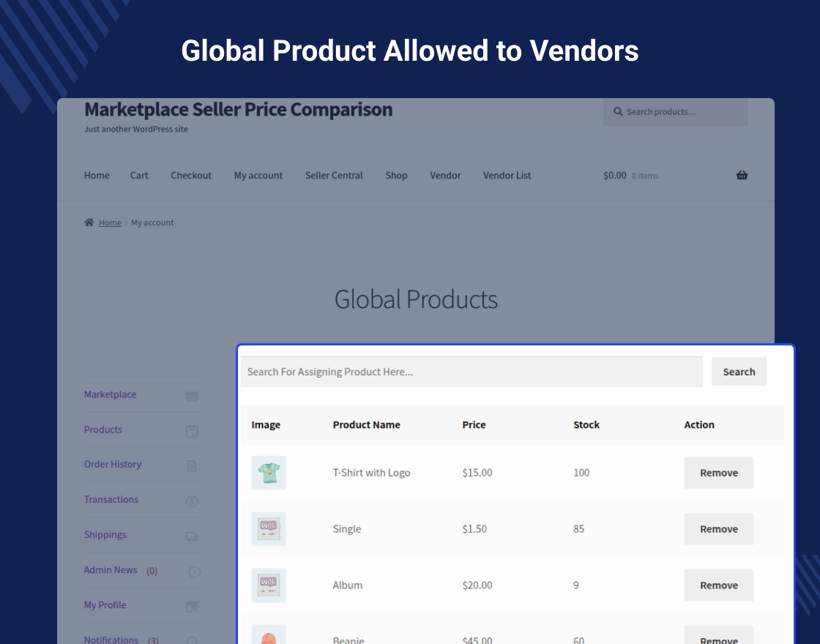Click the site title Marketplace Seller Price Comparison
Image resolution: width=820 pixels, height=644 pixels.
(x=239, y=110)
